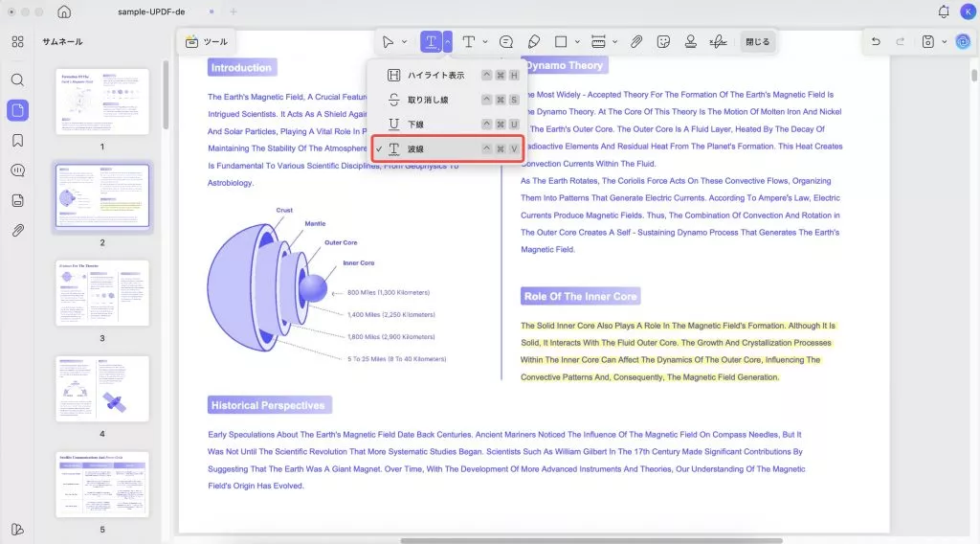Open the thumbnails grid view icon
The height and width of the screenshot is (544, 980).
click(x=17, y=42)
